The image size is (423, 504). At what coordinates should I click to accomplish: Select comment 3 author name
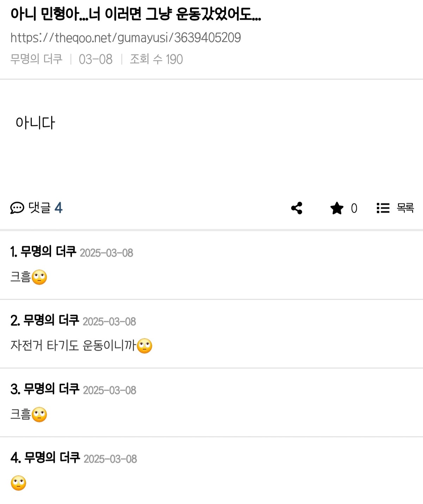tap(51, 389)
